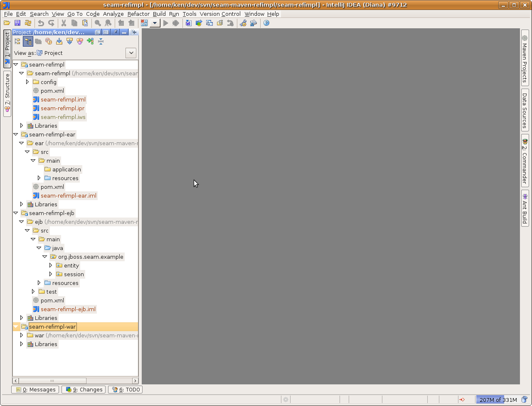Open the Maven Projects side panel
The image size is (532, 406).
click(525, 58)
